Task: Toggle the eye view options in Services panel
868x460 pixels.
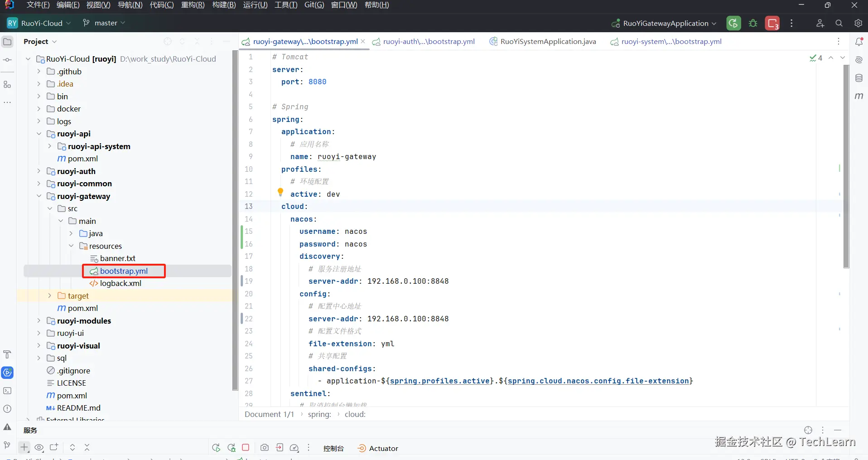Action: click(39, 448)
